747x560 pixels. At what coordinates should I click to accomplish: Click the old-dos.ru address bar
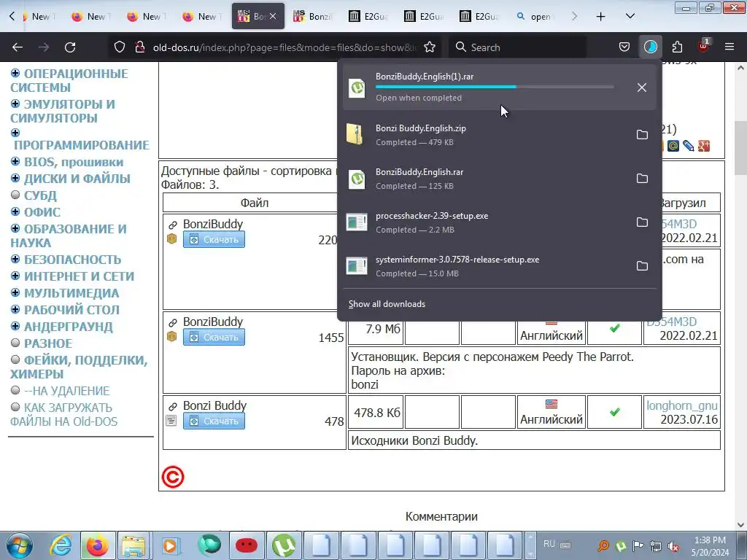285,47
